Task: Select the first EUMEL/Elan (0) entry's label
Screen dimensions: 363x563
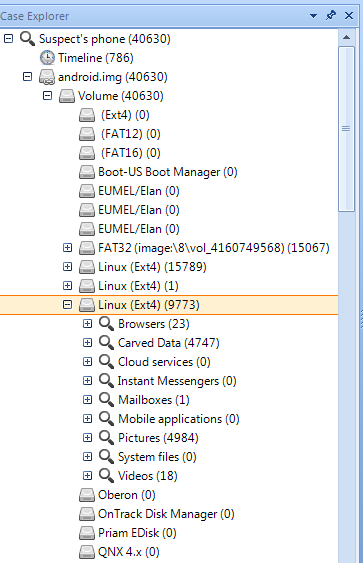Action: (x=139, y=191)
